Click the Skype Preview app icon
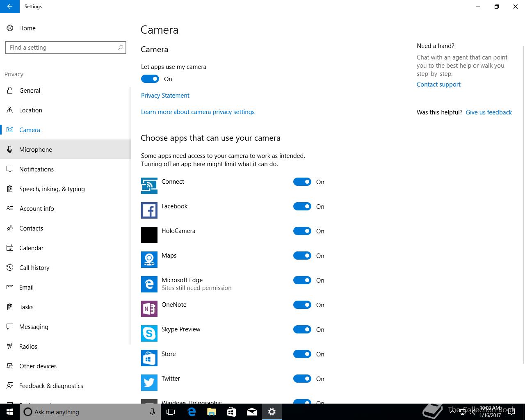 149,333
